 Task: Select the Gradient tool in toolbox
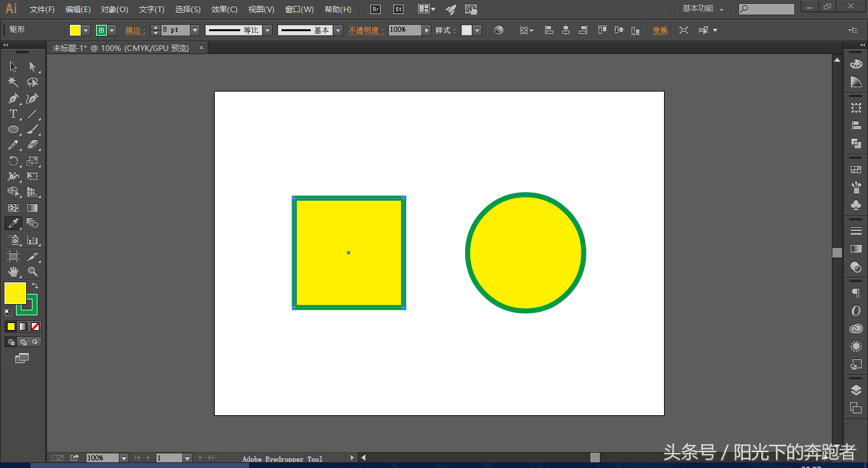pyautogui.click(x=32, y=208)
